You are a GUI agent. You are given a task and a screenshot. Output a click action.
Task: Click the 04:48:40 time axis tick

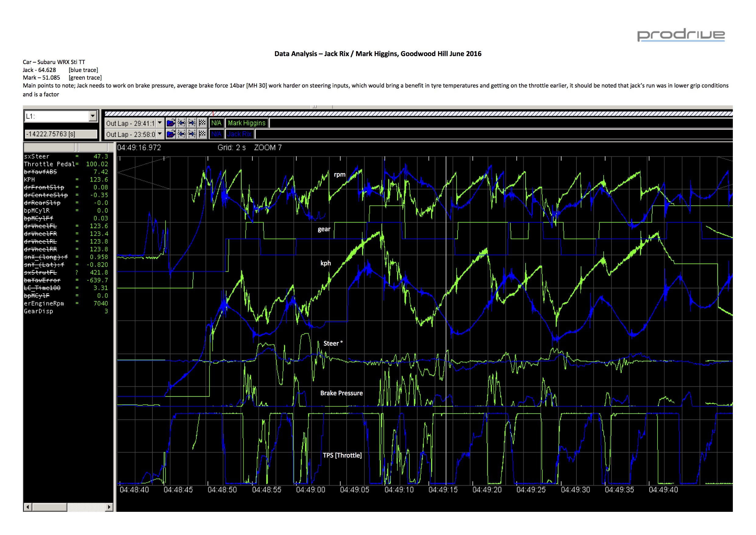pyautogui.click(x=134, y=490)
